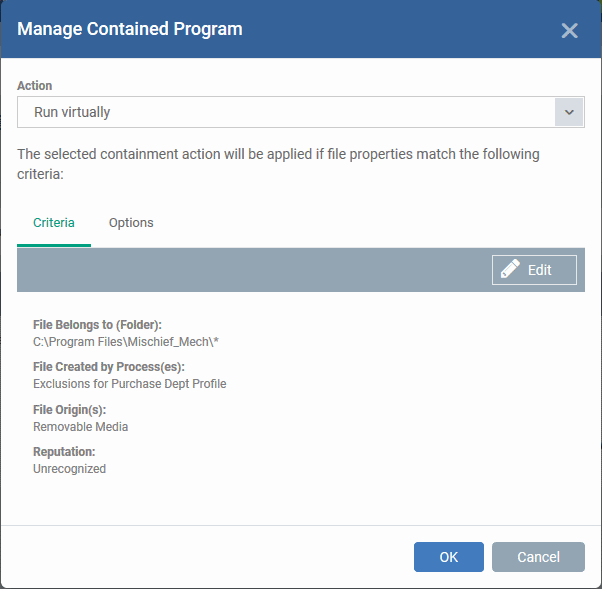
Task: Click the File Origin(s) heading
Action: pos(69,410)
